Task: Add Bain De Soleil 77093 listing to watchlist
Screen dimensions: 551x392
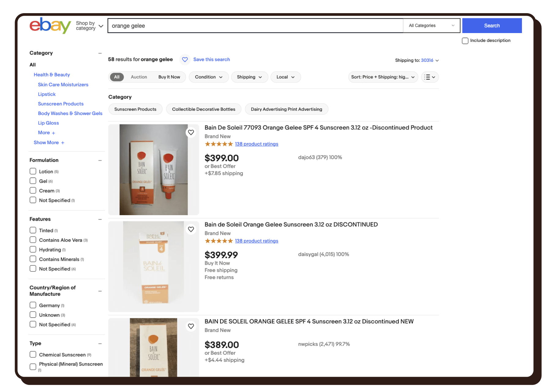Action: [x=191, y=132]
